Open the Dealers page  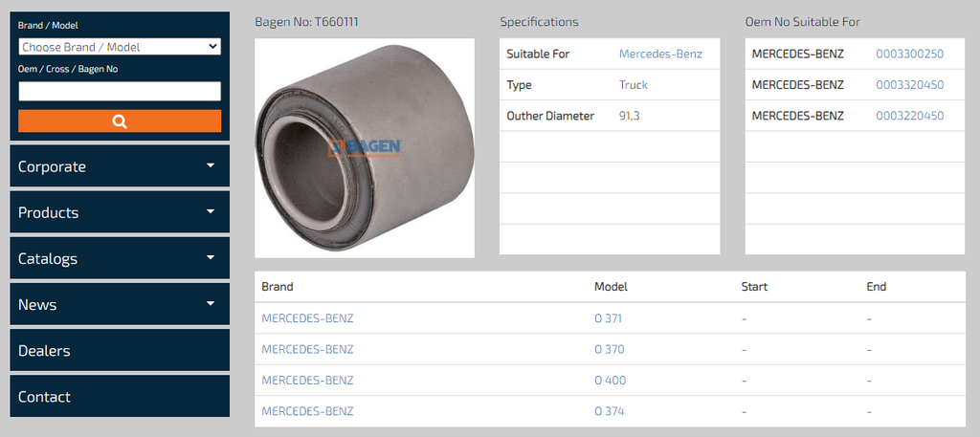coord(120,350)
